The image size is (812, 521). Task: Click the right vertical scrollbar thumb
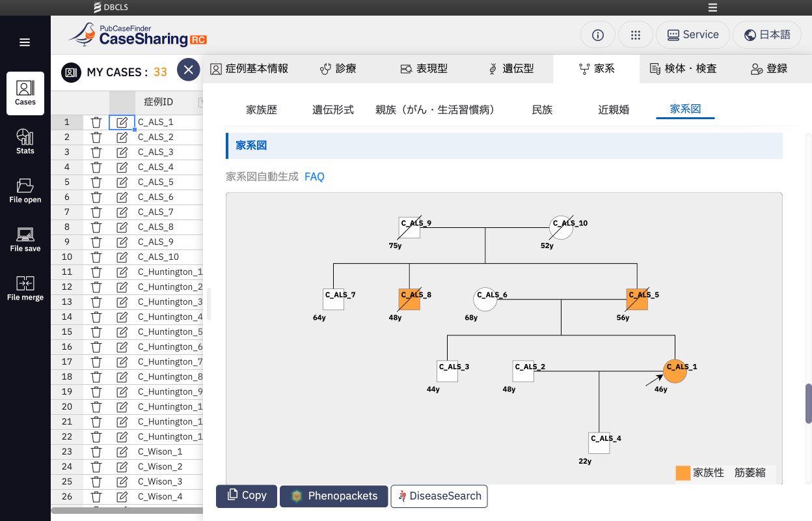[808, 403]
